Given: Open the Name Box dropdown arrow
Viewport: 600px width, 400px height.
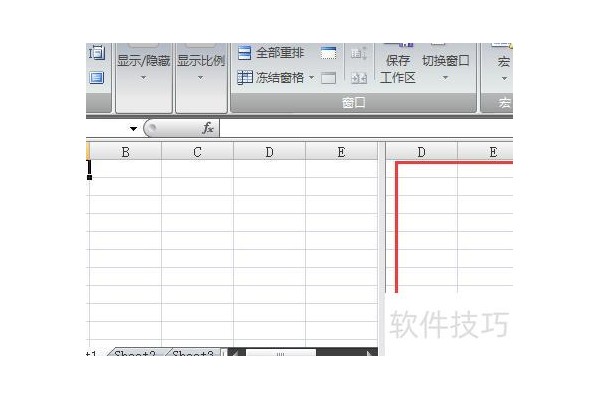Looking at the screenshot, I should click(133, 129).
